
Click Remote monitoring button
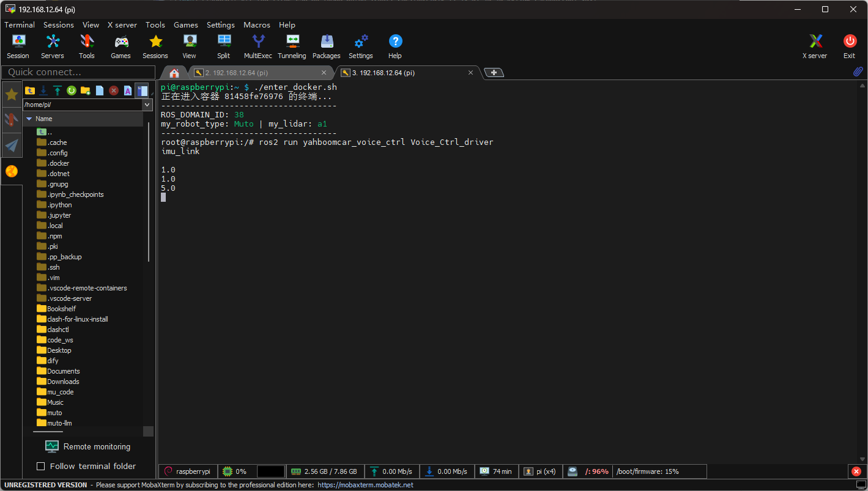click(88, 446)
